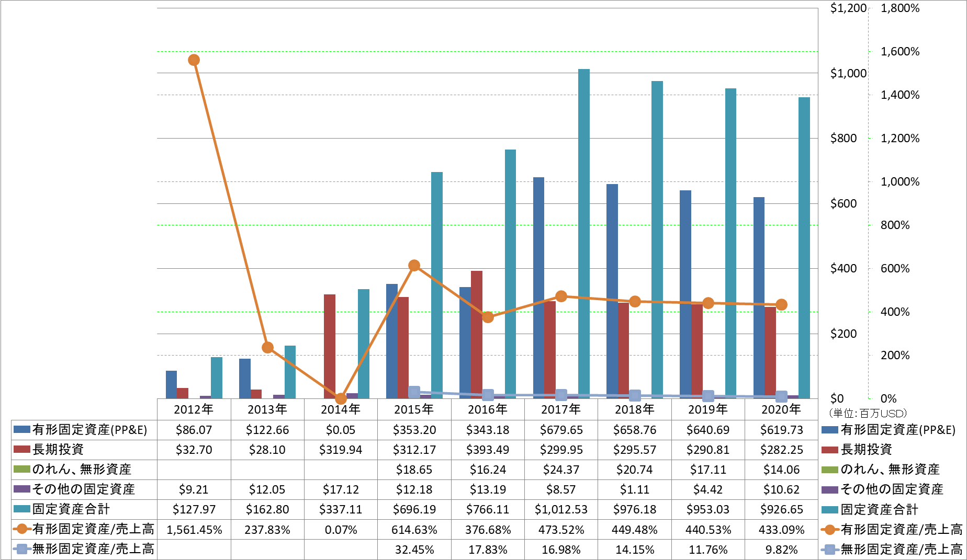Click the teal 固定資産合計 legend swatch on the right
This screenshot has width=967, height=560.
click(830, 509)
